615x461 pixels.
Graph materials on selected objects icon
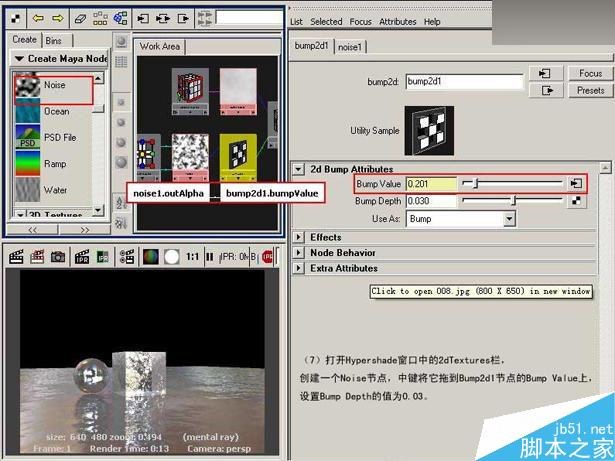(x=120, y=18)
